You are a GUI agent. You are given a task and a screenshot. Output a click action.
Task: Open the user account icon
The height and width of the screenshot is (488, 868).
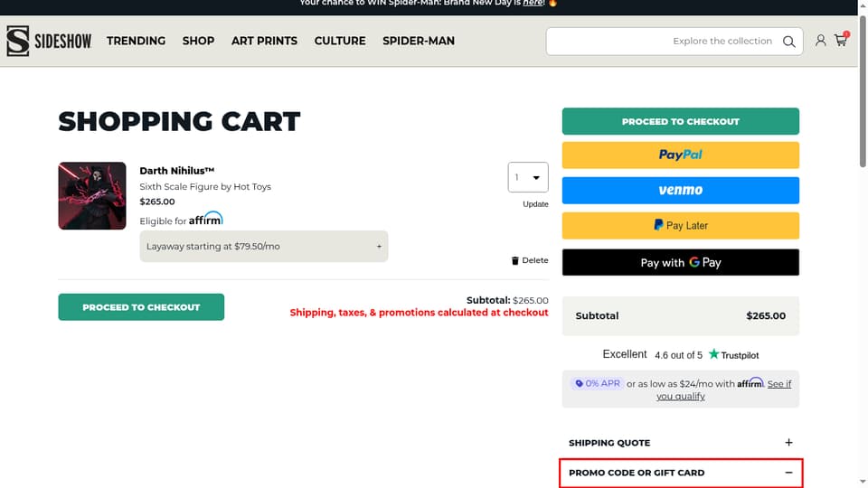[820, 41]
